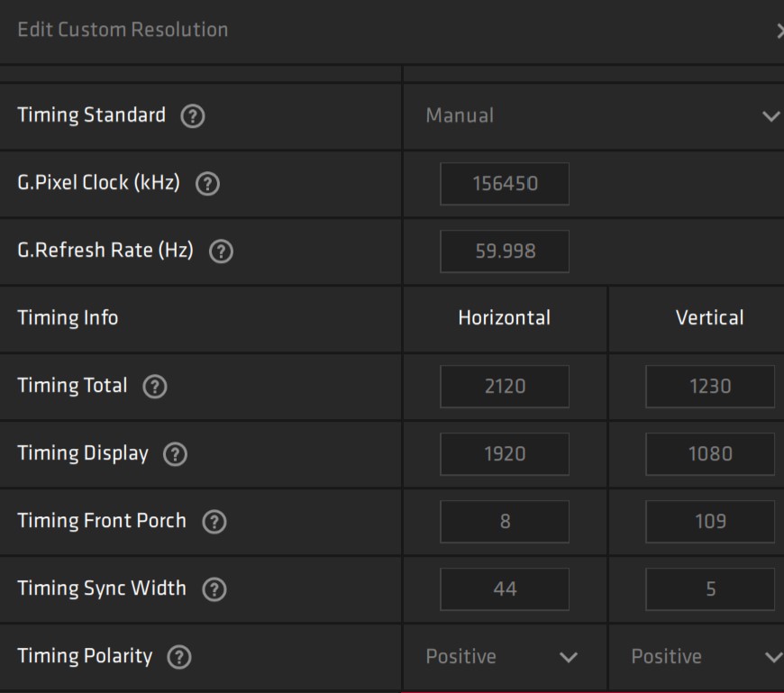Click help icon beside G.Refresh Rate (Hz)

tap(220, 252)
